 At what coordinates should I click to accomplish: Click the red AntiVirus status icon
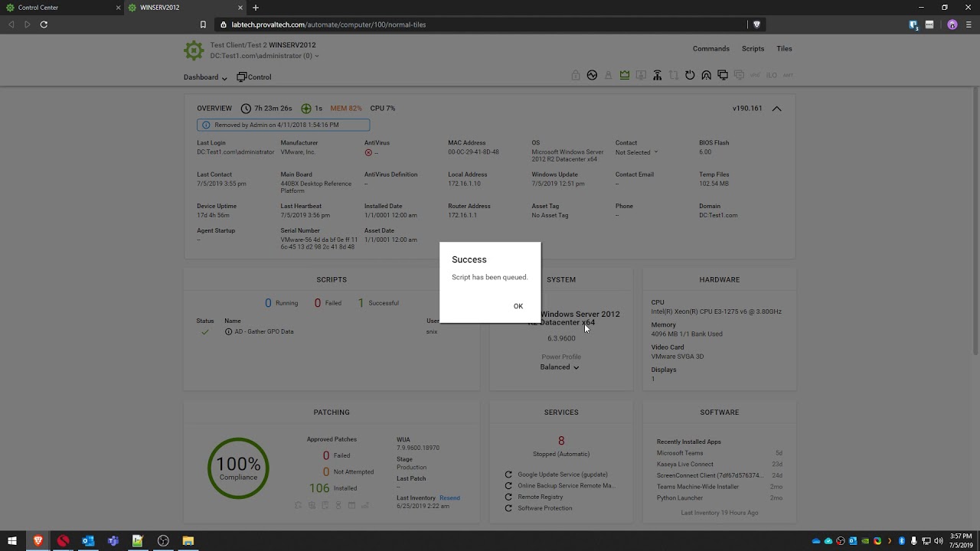(368, 152)
